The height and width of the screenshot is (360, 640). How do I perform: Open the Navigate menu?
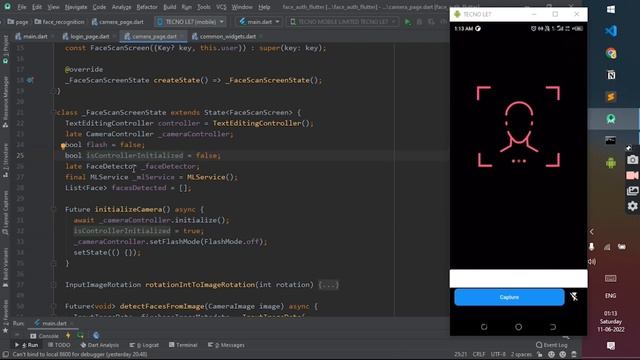tap(76, 7)
